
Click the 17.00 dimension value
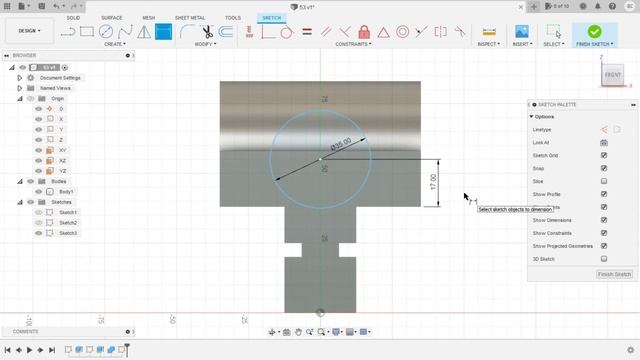point(433,182)
